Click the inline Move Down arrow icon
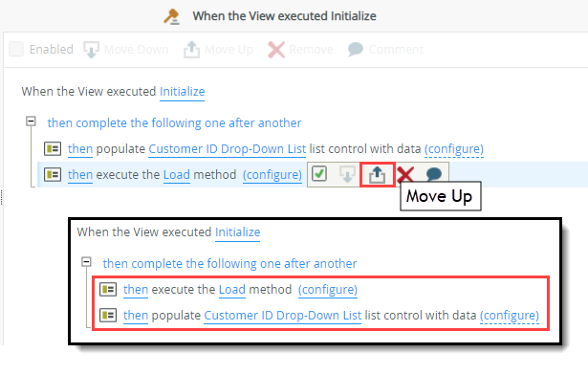This screenshot has height=375, width=588. point(348,174)
